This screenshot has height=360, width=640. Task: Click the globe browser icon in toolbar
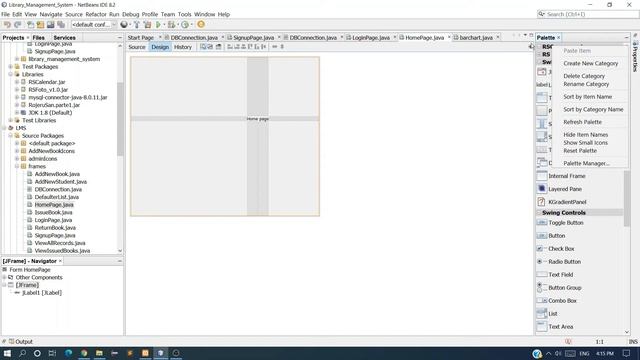point(124,24)
